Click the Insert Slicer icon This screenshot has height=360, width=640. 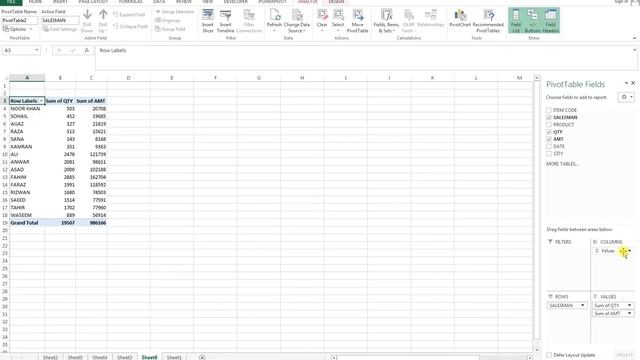(208, 20)
